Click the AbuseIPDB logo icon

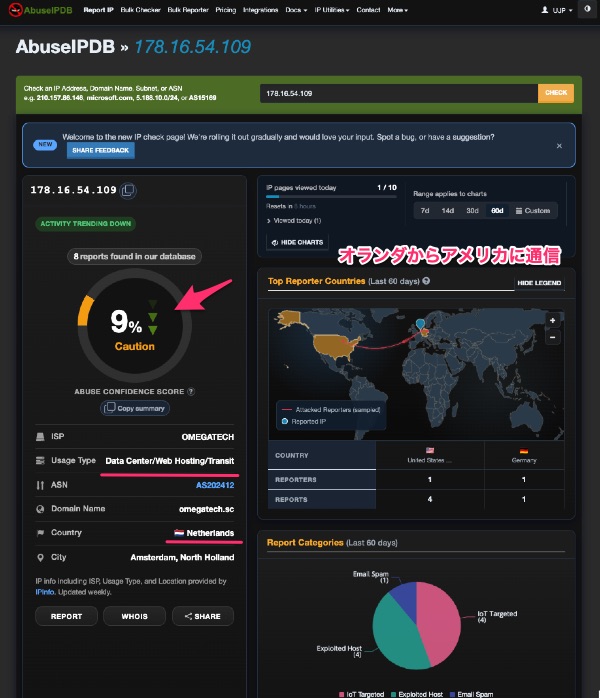(15, 10)
